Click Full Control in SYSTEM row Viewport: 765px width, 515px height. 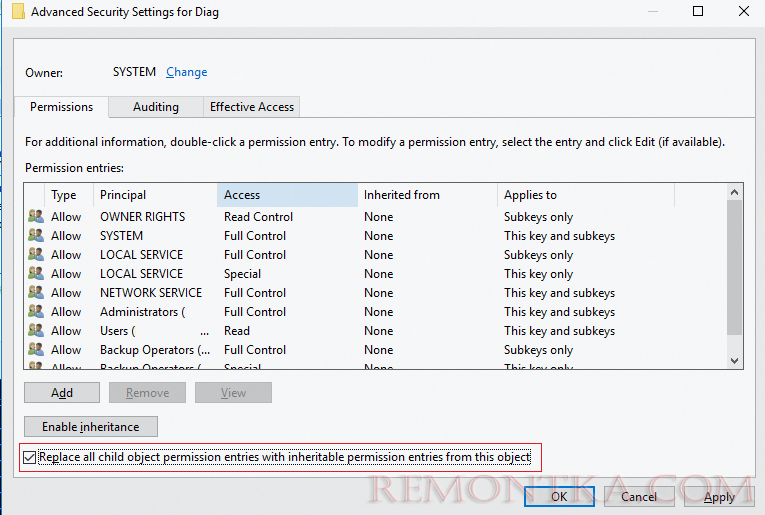pos(255,236)
